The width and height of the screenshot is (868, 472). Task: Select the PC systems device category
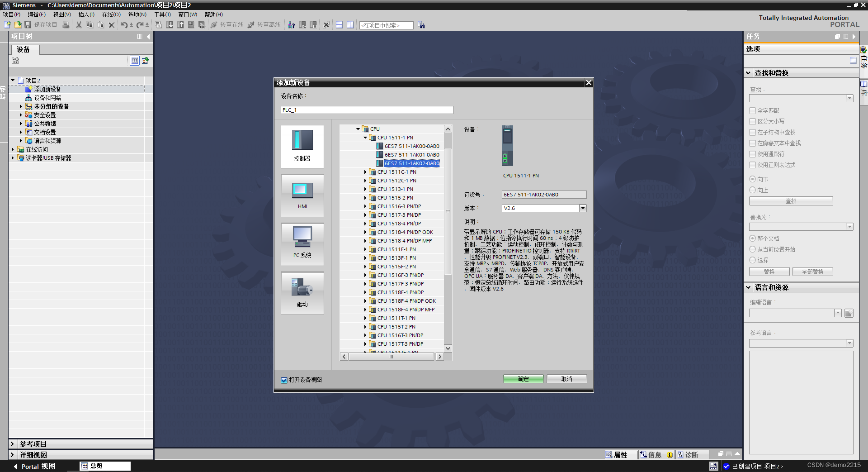point(302,244)
